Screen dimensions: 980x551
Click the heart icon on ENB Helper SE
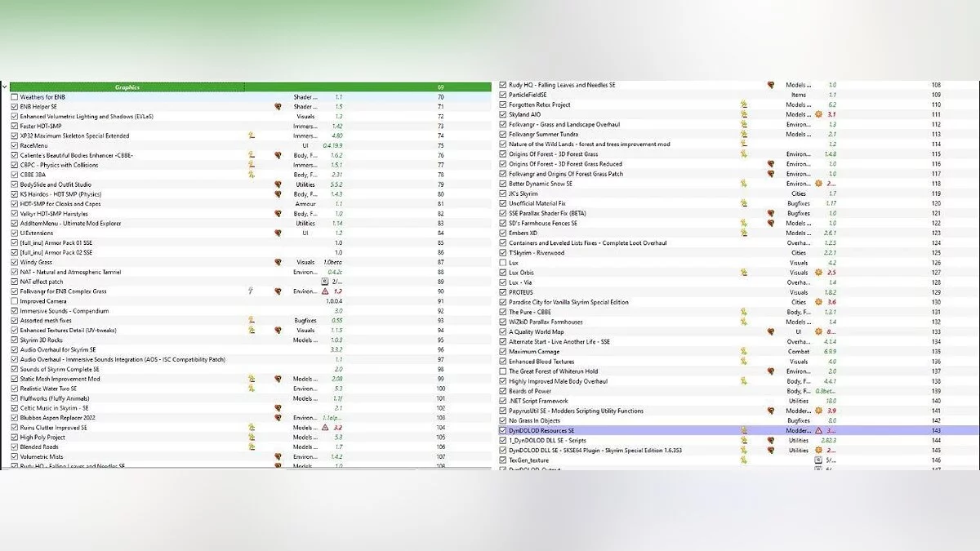pos(278,106)
